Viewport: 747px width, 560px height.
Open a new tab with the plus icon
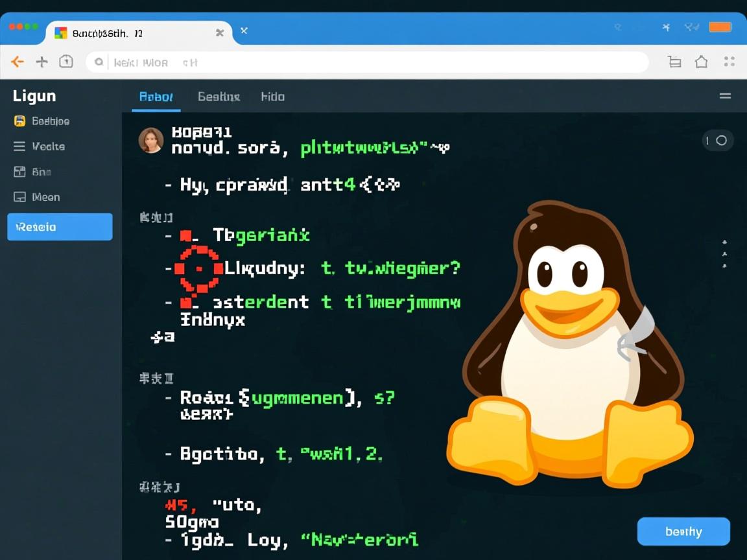point(41,62)
